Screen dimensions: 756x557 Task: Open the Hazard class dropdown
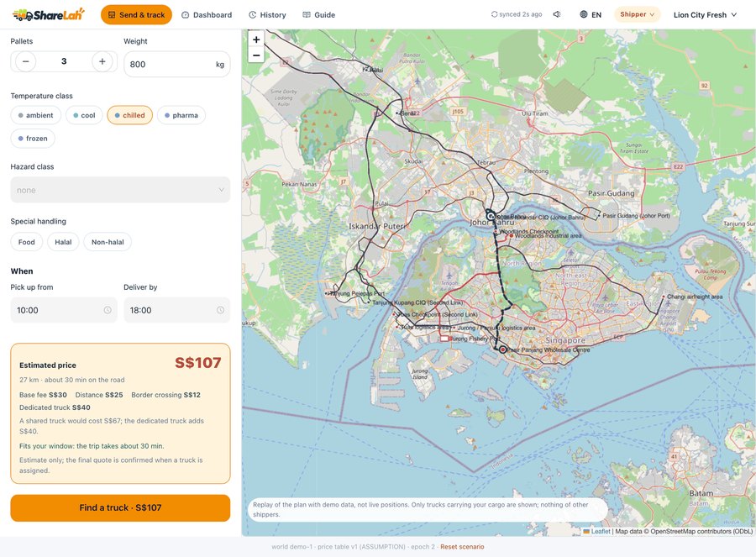(120, 190)
